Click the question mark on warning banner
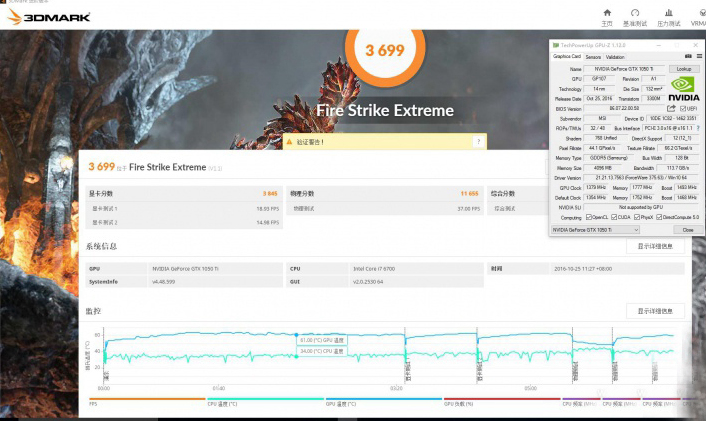Viewport: 706px width, 421px height. pos(478,141)
